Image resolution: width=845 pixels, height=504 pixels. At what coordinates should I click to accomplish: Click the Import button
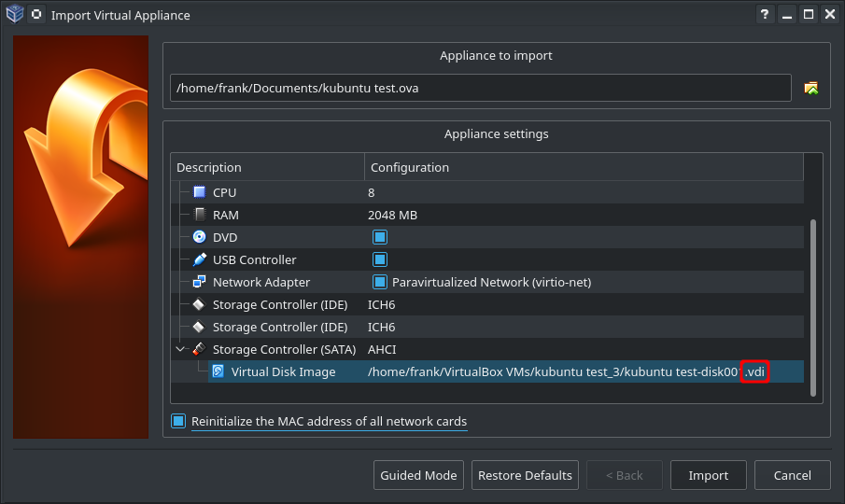tap(708, 475)
